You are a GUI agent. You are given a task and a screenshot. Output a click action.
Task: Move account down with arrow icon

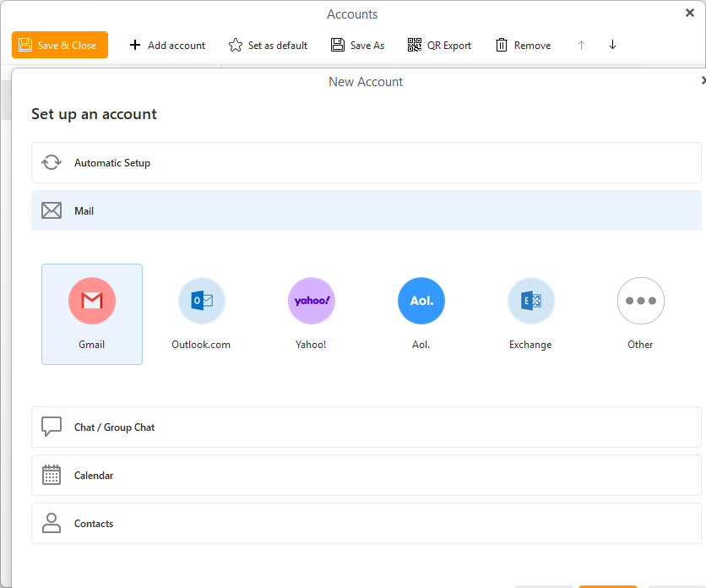coord(612,45)
